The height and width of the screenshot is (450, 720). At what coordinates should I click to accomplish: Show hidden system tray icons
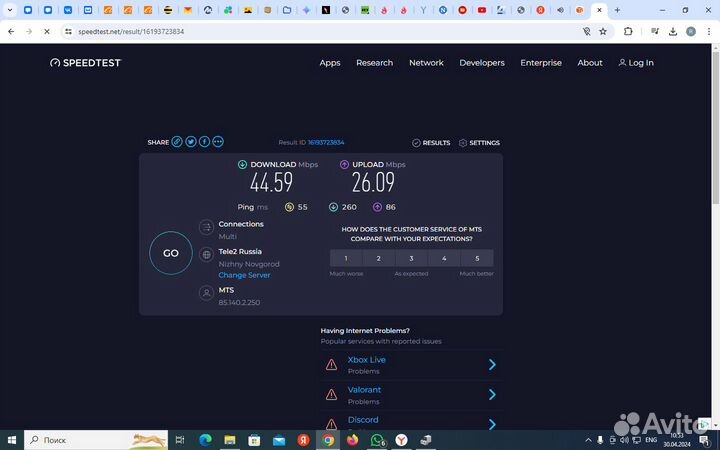tap(588, 440)
